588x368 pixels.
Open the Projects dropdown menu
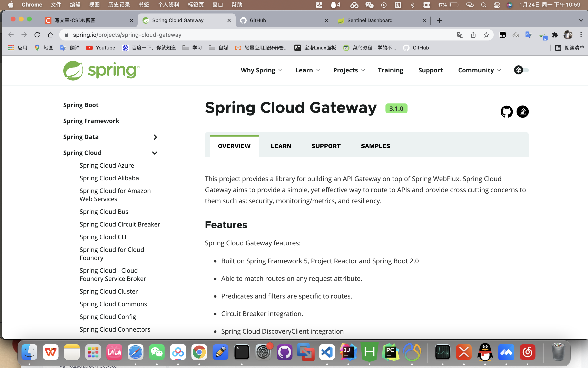349,70
